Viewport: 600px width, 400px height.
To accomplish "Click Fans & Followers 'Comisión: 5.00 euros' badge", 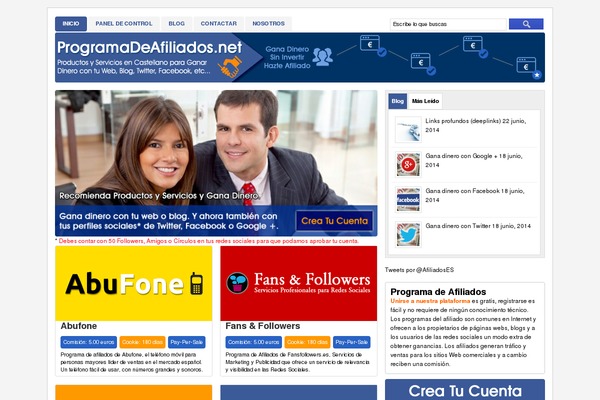I will coord(253,342).
